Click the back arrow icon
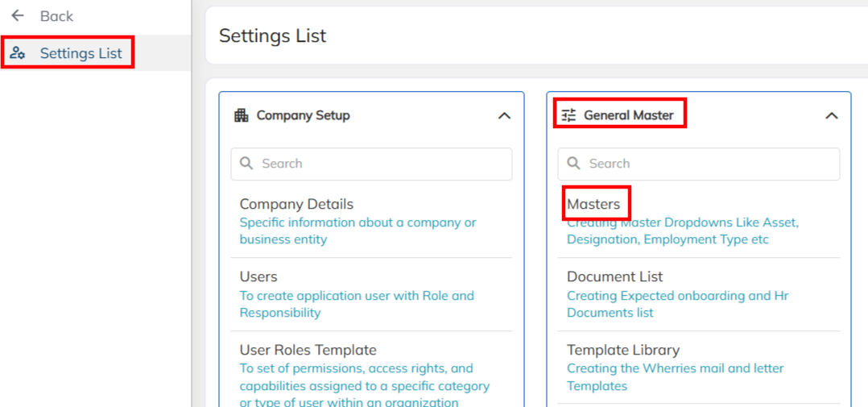The width and height of the screenshot is (868, 407). click(18, 16)
